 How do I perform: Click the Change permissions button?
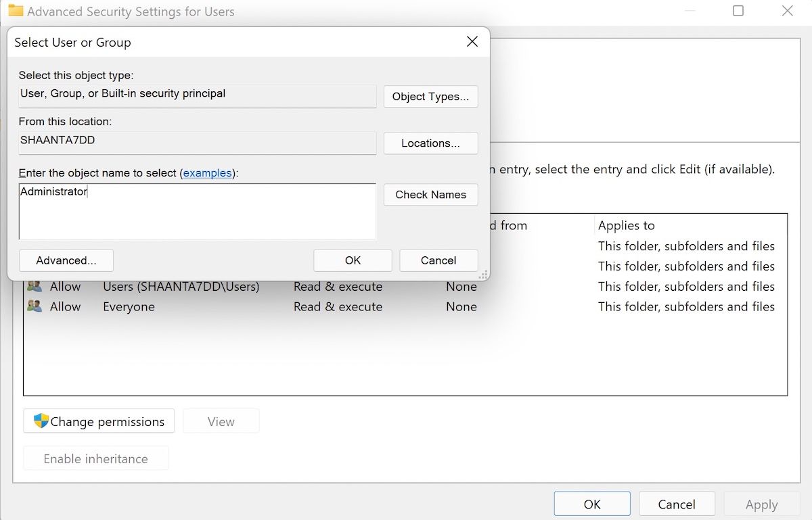click(99, 421)
